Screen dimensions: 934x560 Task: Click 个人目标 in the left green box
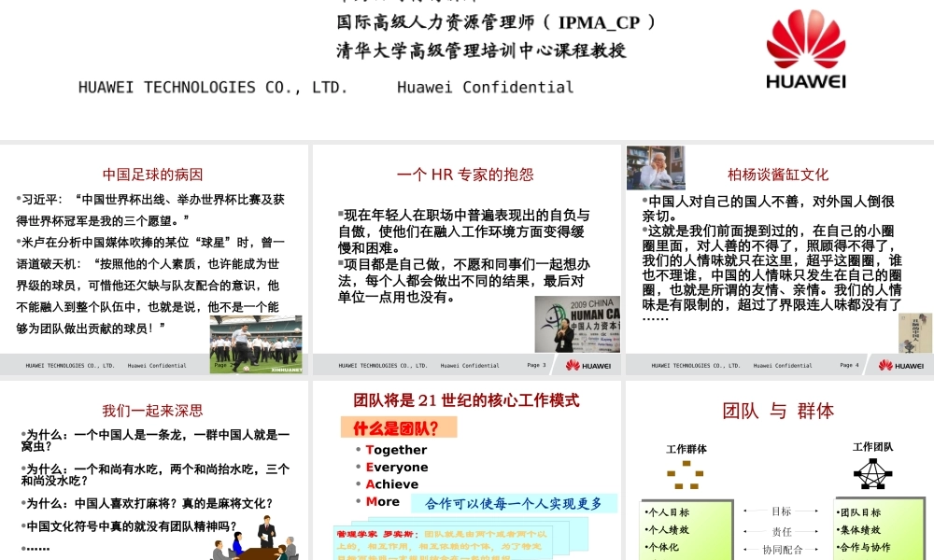pos(667,512)
